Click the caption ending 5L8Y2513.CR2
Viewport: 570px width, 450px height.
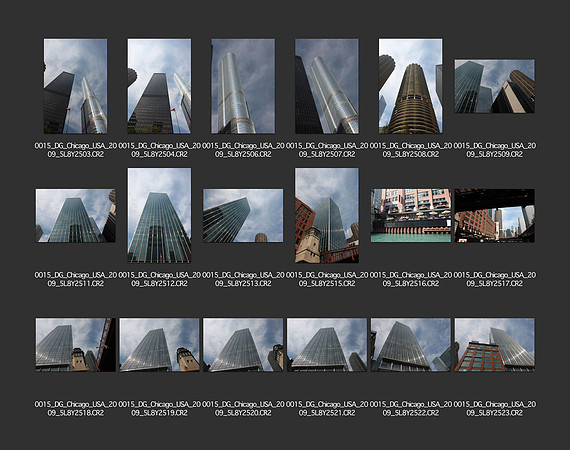tap(243, 279)
